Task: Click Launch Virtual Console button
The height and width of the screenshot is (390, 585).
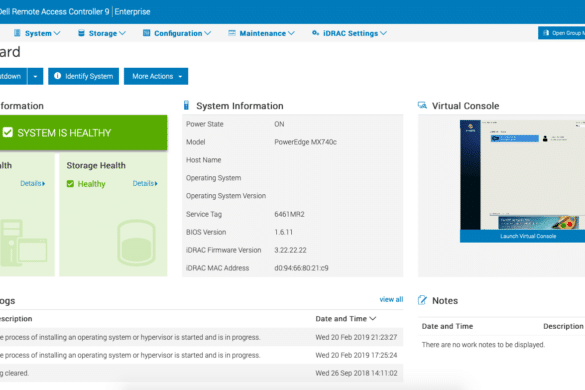Action: (x=522, y=236)
